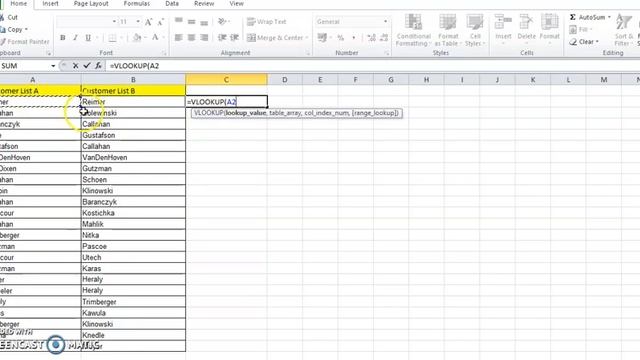Open Sort & Filter
Image resolution: width=640 pixels, height=360 pixels.
pos(624,30)
